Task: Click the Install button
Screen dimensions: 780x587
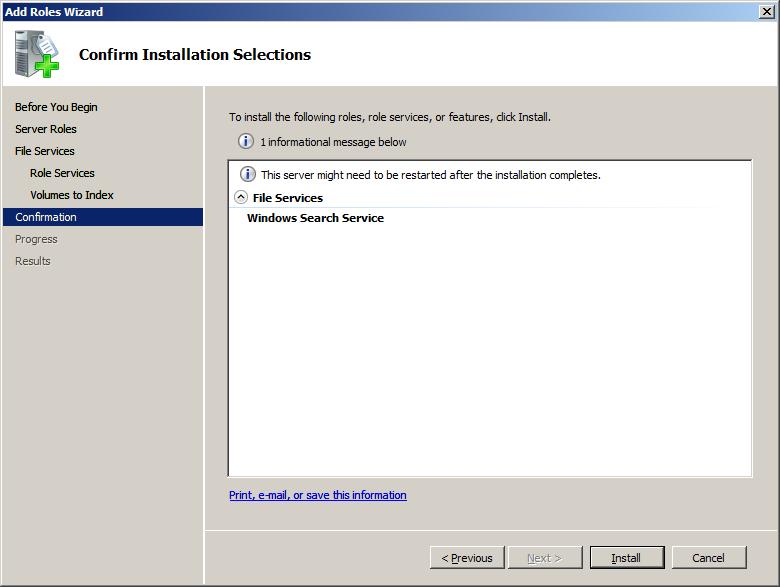Action: tap(627, 558)
